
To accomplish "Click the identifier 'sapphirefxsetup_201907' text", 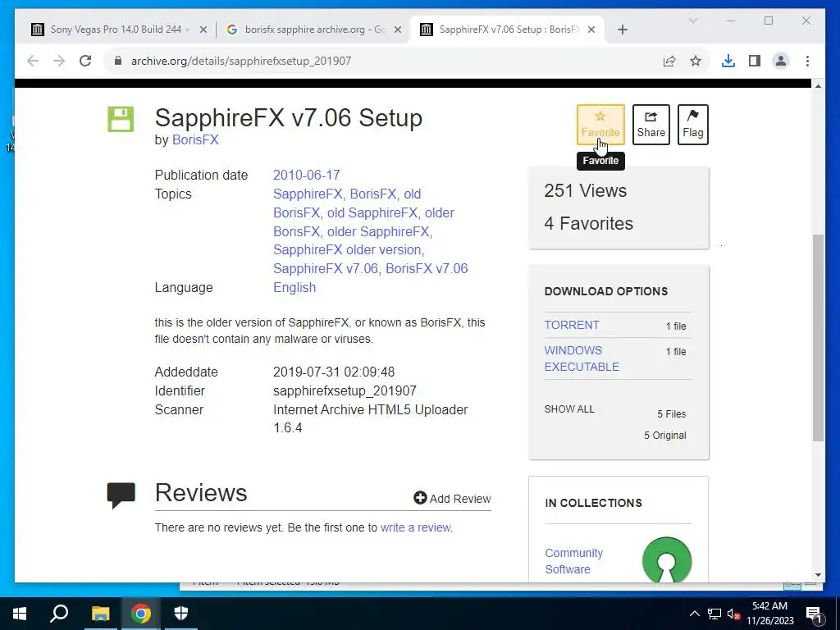I will tap(345, 391).
